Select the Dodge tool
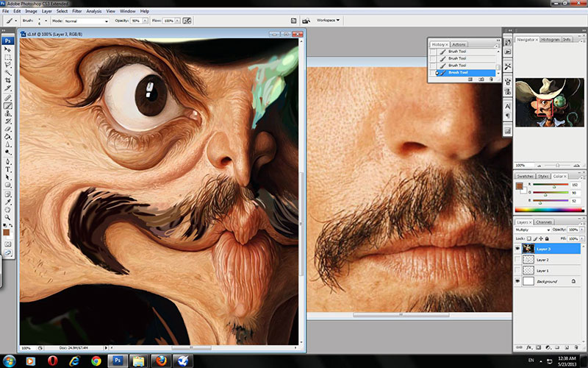The height and width of the screenshot is (368, 588). point(8,152)
